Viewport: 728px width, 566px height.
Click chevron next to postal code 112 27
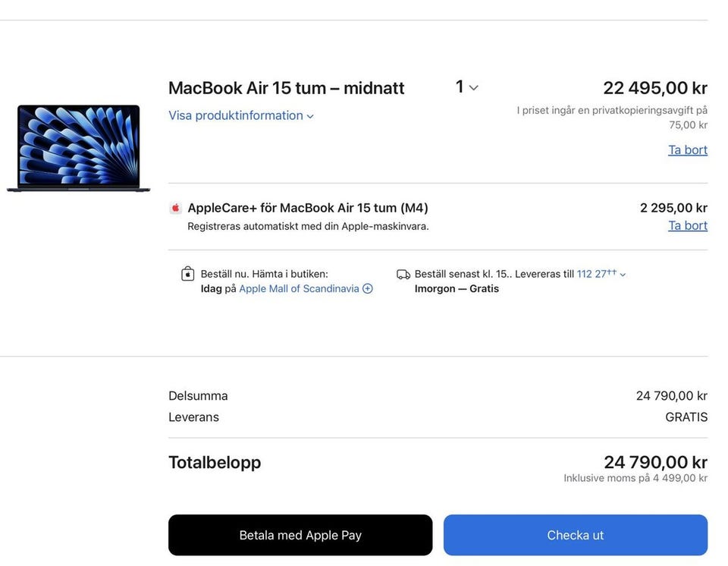click(623, 275)
